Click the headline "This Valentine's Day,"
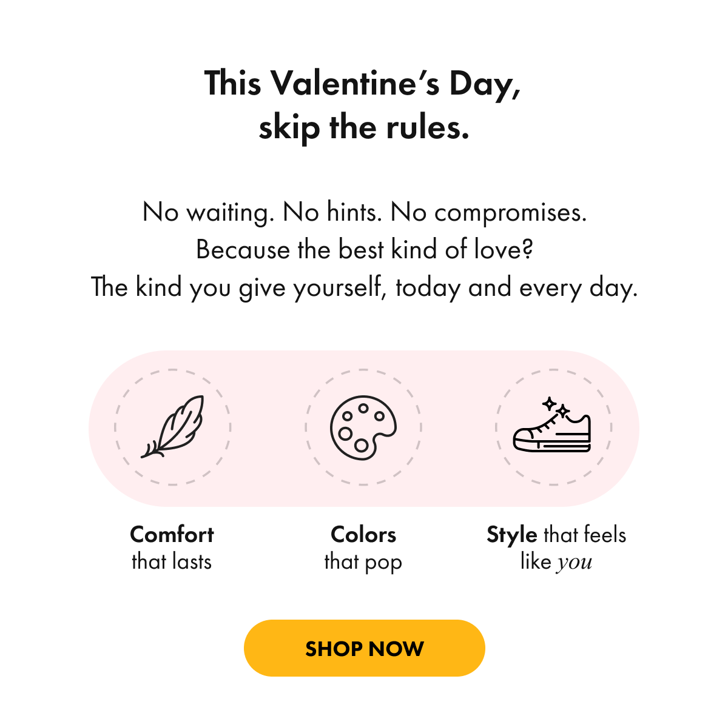Image resolution: width=728 pixels, height=713 pixels. click(x=363, y=84)
